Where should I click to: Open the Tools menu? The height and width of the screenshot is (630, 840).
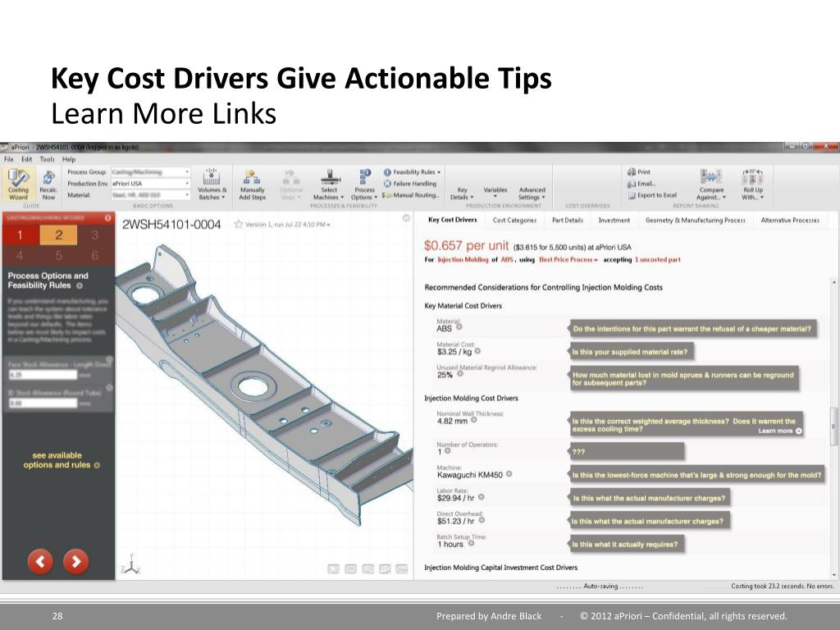(x=47, y=159)
